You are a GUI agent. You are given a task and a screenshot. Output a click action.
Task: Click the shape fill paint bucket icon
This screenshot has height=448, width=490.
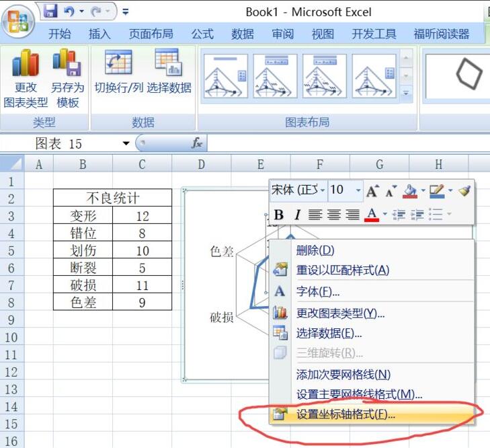410,190
